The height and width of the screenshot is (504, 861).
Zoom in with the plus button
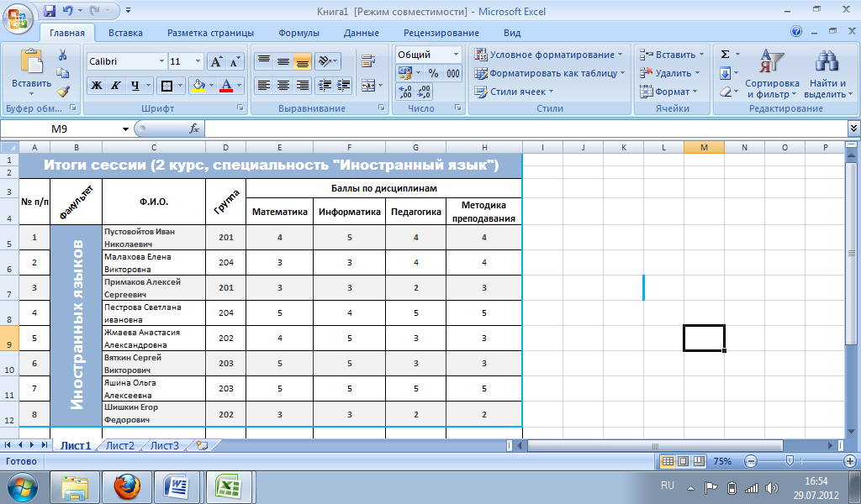(x=850, y=461)
